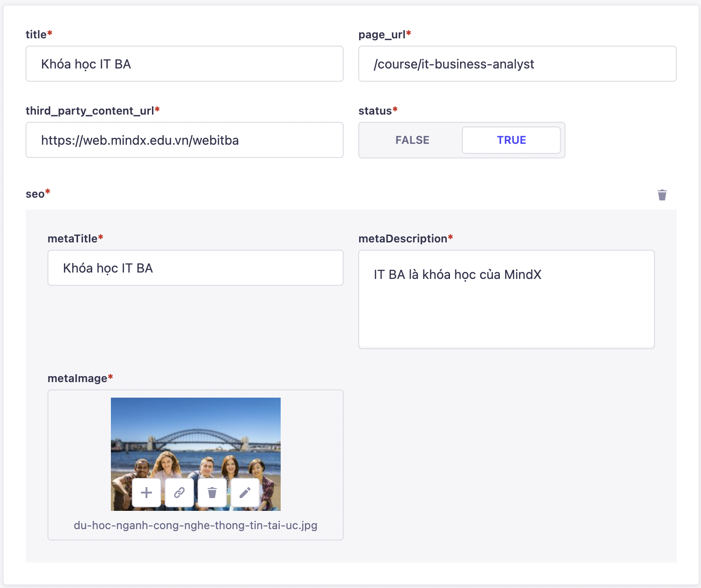Viewport: 701px width, 588px height.
Task: Click the third_party_content_url label
Action: pyautogui.click(x=90, y=111)
